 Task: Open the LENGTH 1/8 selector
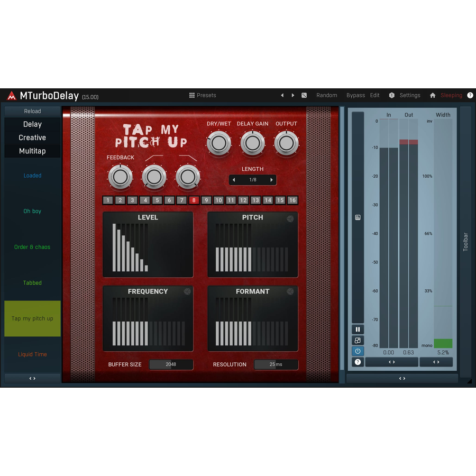coord(253,180)
